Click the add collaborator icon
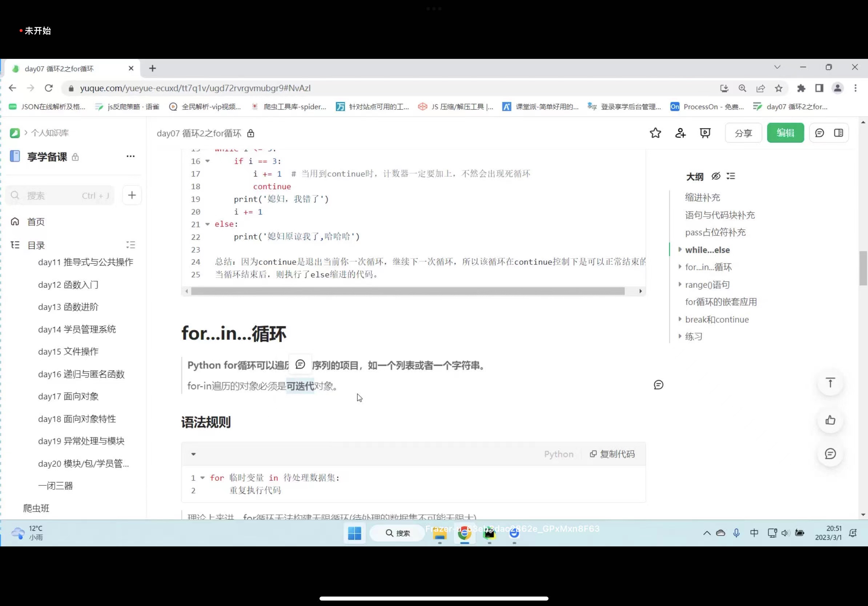Screen dimensions: 868x606 680,133
